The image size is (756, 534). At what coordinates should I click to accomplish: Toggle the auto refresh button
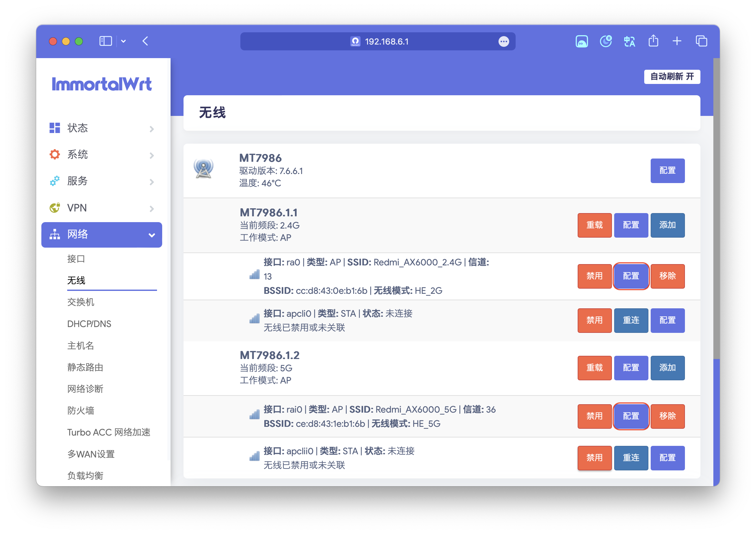[x=672, y=77]
